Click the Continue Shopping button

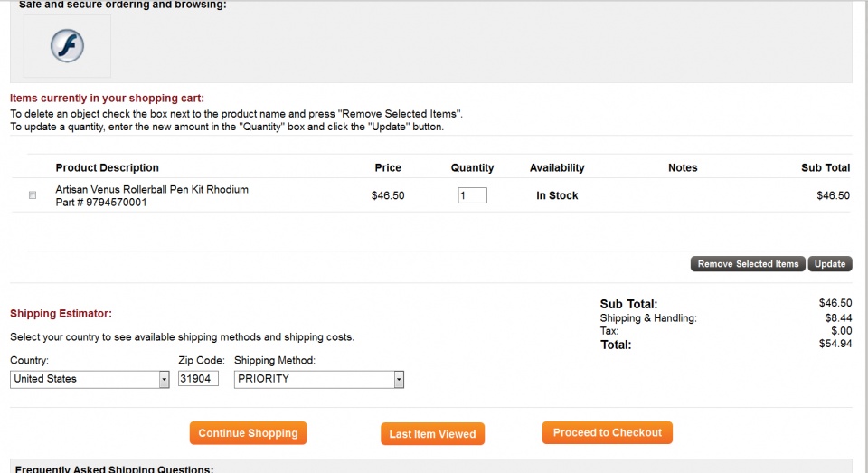[248, 433]
